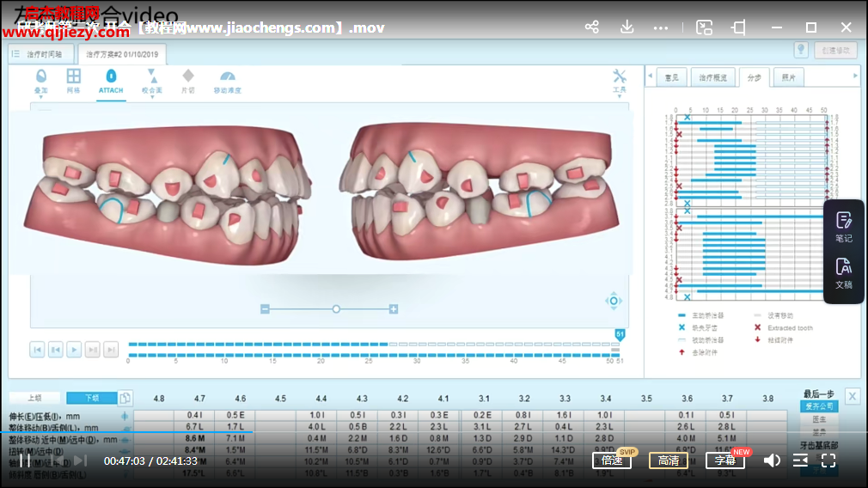This screenshot has height=488, width=868.
Task: Open the 高清 video quality menu
Action: click(668, 461)
